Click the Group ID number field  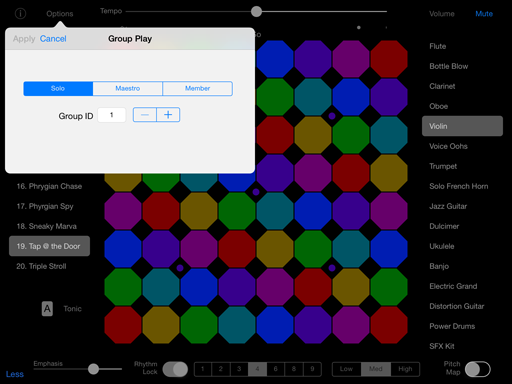[x=112, y=115]
